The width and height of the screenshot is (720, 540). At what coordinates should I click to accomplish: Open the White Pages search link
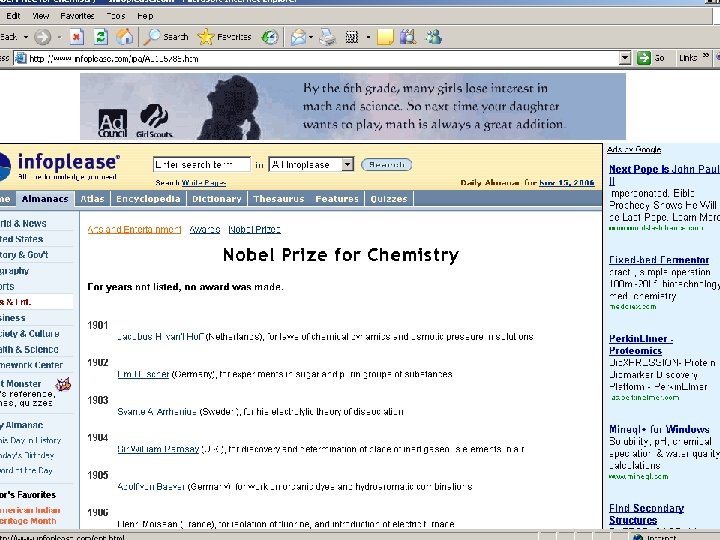pyautogui.click(x=204, y=183)
